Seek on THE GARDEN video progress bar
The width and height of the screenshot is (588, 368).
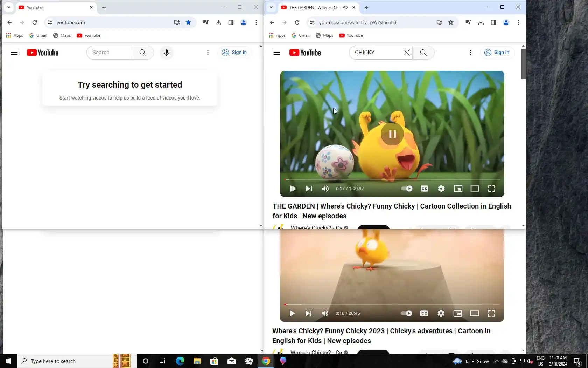tap(392, 179)
